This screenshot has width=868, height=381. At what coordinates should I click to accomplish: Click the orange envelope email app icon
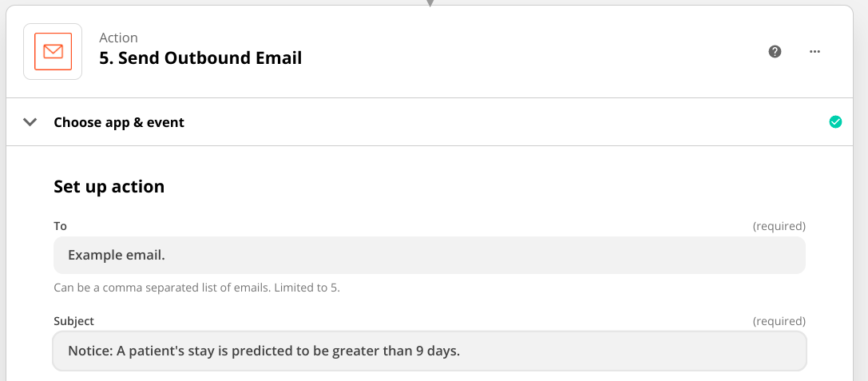pyautogui.click(x=53, y=51)
